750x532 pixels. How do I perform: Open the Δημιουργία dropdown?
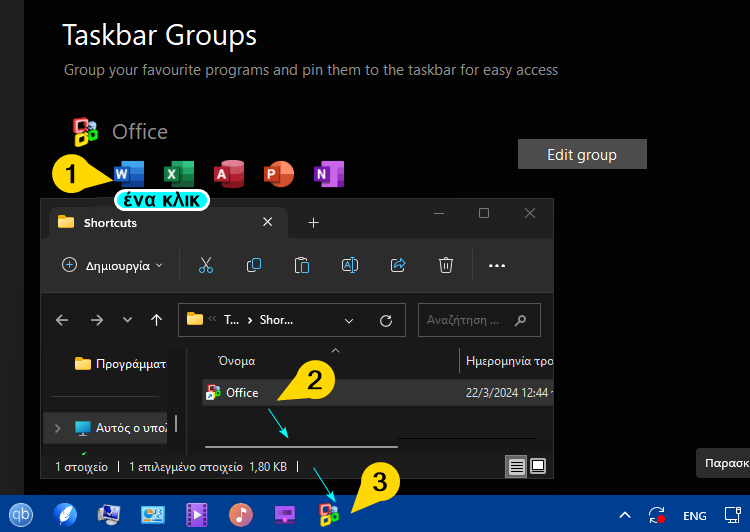click(113, 266)
